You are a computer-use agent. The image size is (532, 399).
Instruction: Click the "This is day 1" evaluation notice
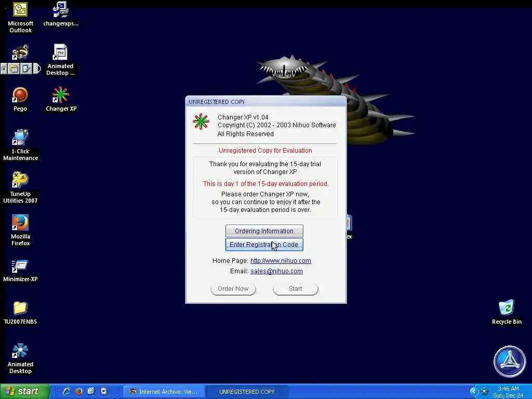[x=265, y=184]
